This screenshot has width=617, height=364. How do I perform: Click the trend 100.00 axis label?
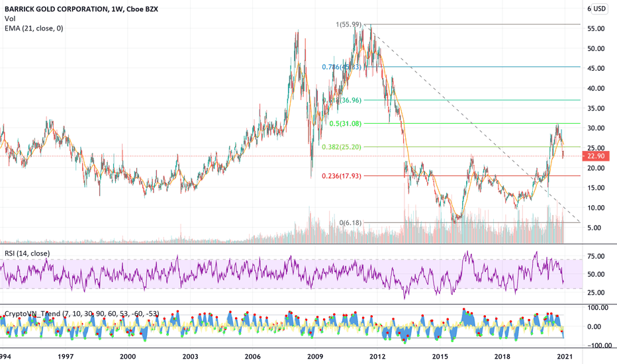coord(598,308)
